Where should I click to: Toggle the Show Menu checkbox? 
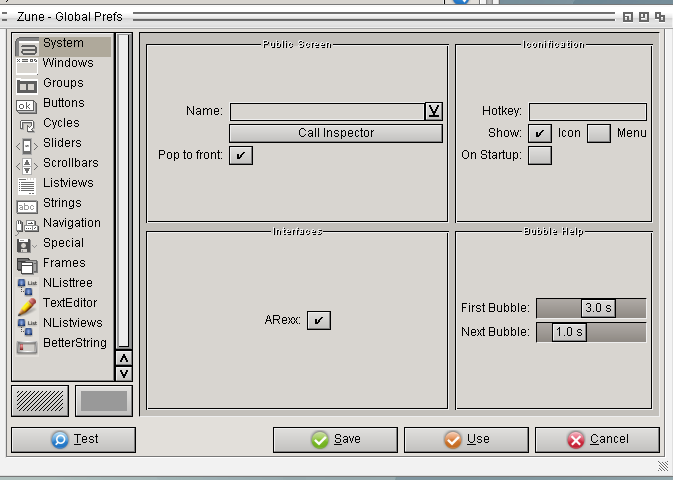599,133
